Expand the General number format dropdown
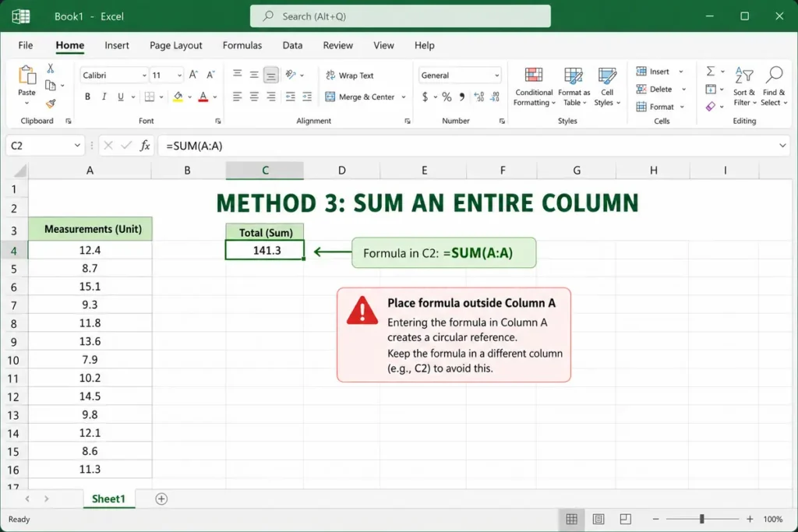The height and width of the screenshot is (532, 798). click(x=496, y=76)
